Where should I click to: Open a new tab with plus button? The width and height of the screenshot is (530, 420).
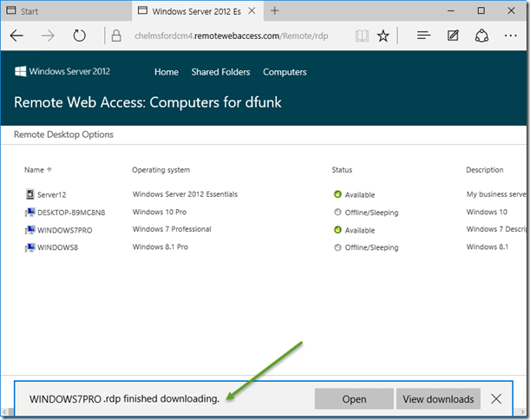tap(275, 11)
